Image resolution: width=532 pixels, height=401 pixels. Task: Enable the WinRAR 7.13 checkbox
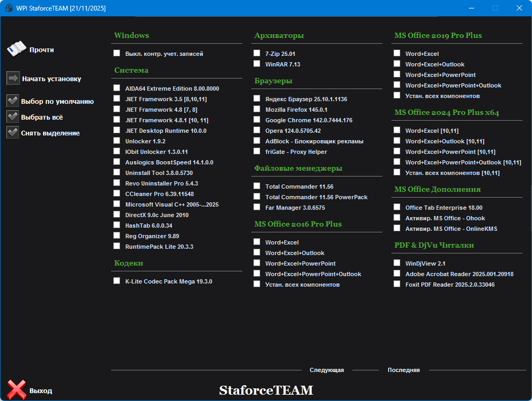click(x=257, y=63)
